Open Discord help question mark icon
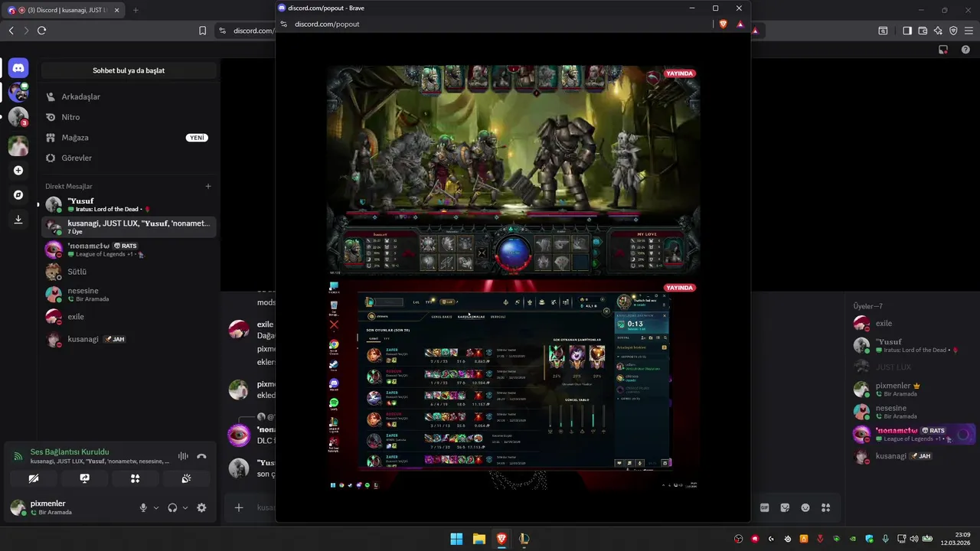Viewport: 980px width, 551px height. [965, 50]
